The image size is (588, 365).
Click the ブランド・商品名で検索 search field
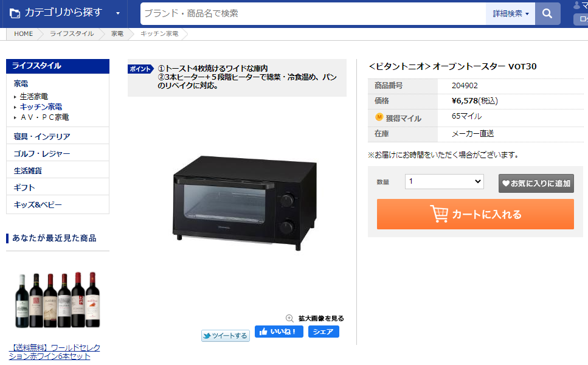[x=313, y=14]
